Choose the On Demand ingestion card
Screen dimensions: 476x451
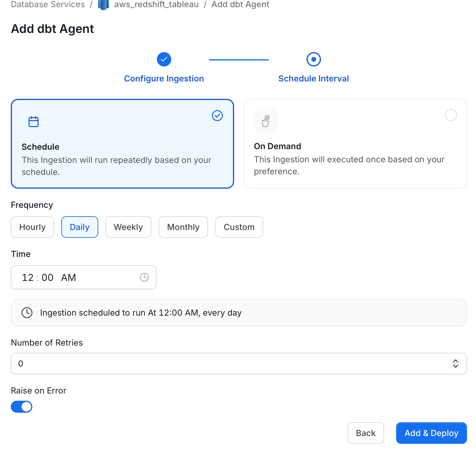coord(355,144)
